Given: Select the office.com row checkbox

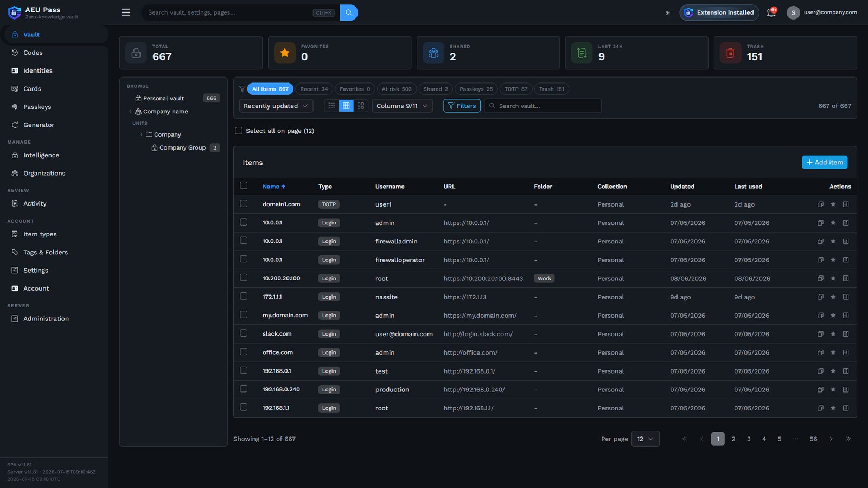Looking at the screenshot, I should point(244,351).
